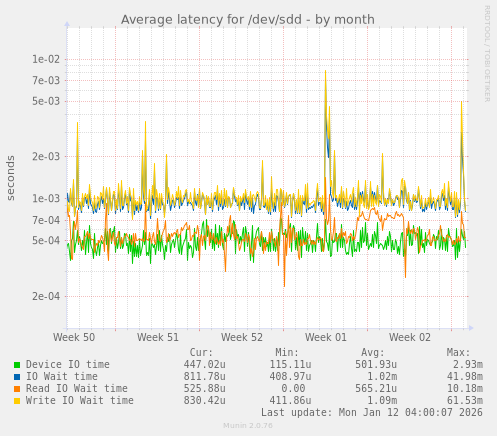Screen dimensions: 497x436
Task: Click the Write IO Wait max 61.53m
Action: 465,400
